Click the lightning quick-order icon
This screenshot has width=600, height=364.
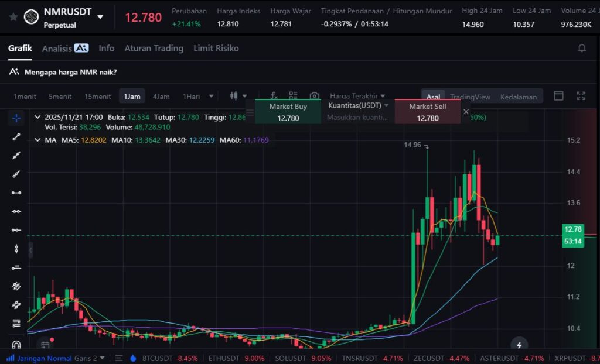coord(519,345)
